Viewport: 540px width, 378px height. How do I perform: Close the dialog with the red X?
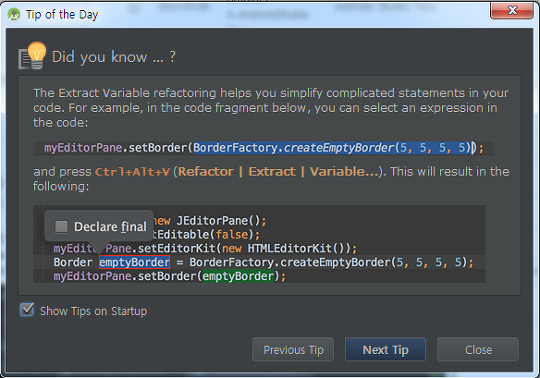click(512, 10)
